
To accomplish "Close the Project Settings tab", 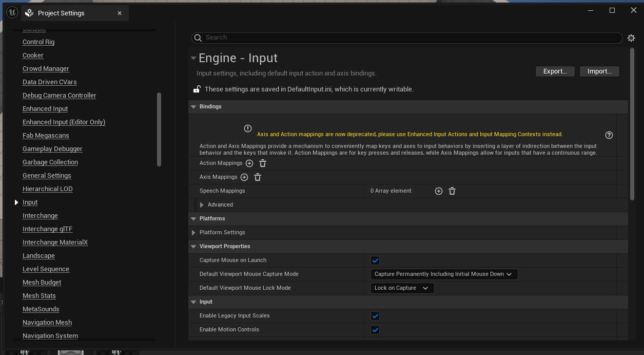I will click(x=120, y=13).
